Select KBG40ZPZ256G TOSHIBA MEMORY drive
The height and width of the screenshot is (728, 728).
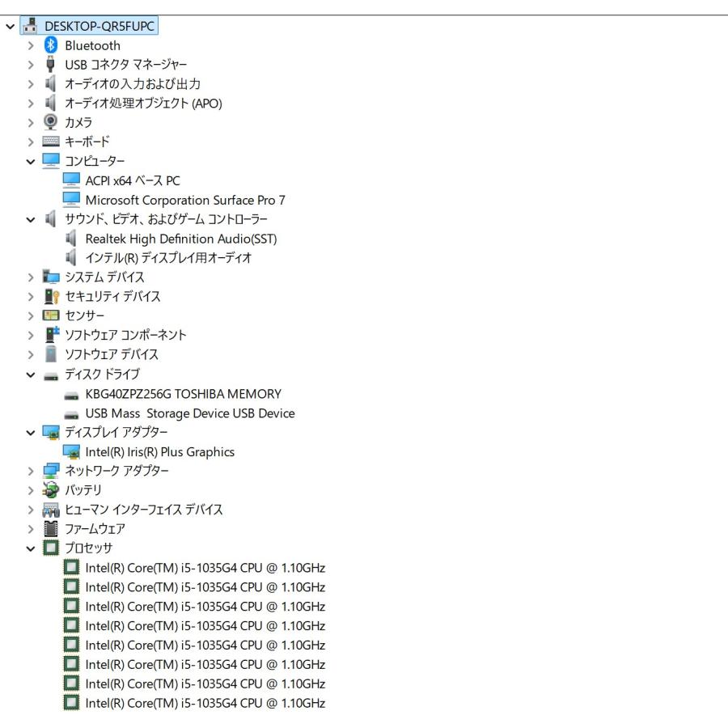tap(184, 394)
